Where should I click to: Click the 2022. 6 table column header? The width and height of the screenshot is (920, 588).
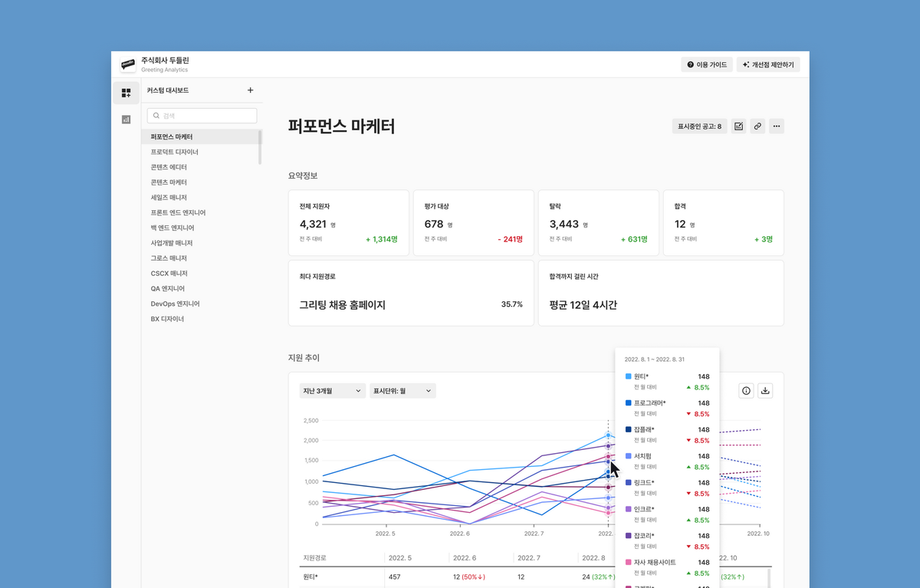(x=465, y=558)
